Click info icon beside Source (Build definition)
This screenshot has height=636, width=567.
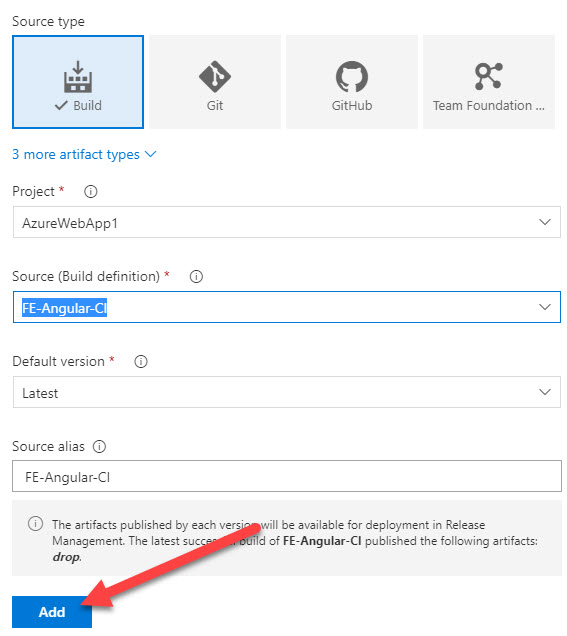pos(196,277)
